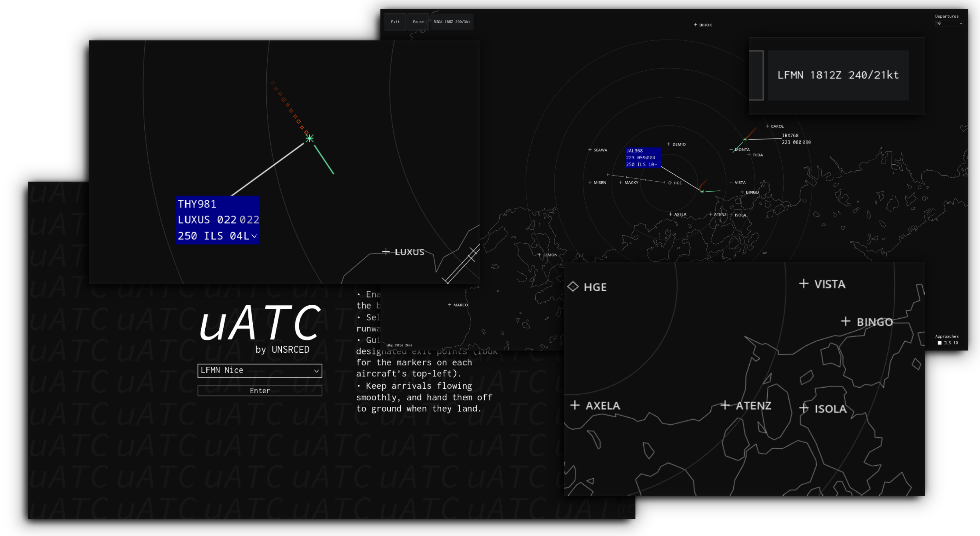Select the BIHOK waypoint cross at top
This screenshot has width=980, height=536.
coord(695,24)
